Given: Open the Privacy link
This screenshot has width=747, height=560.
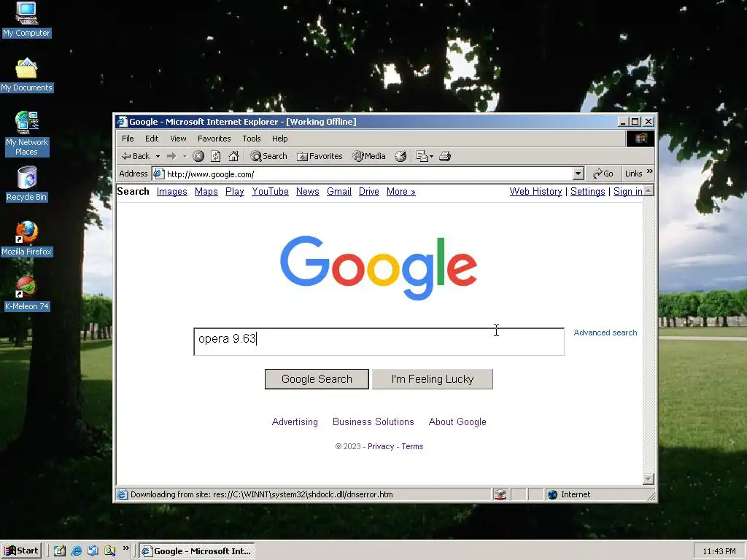Looking at the screenshot, I should [381, 446].
